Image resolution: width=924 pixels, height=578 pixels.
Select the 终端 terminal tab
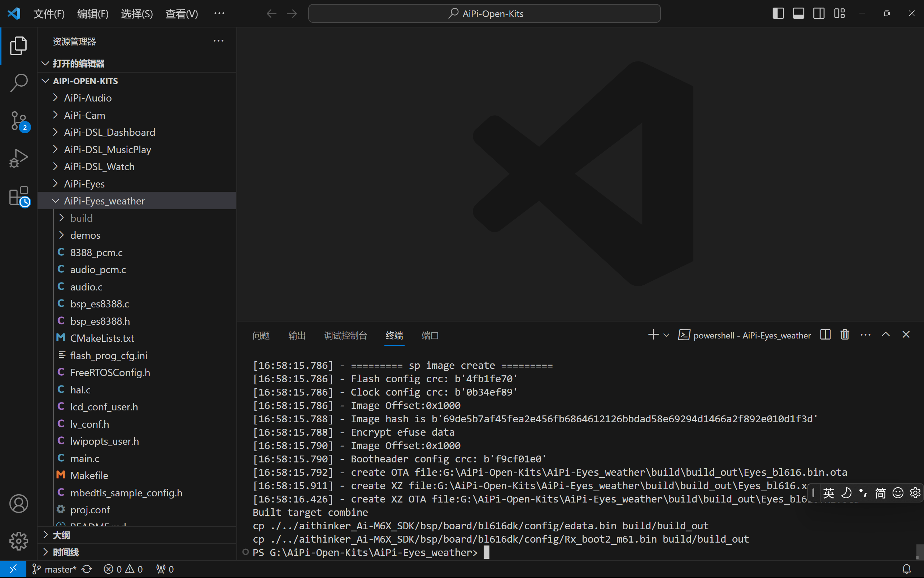pyautogui.click(x=395, y=335)
